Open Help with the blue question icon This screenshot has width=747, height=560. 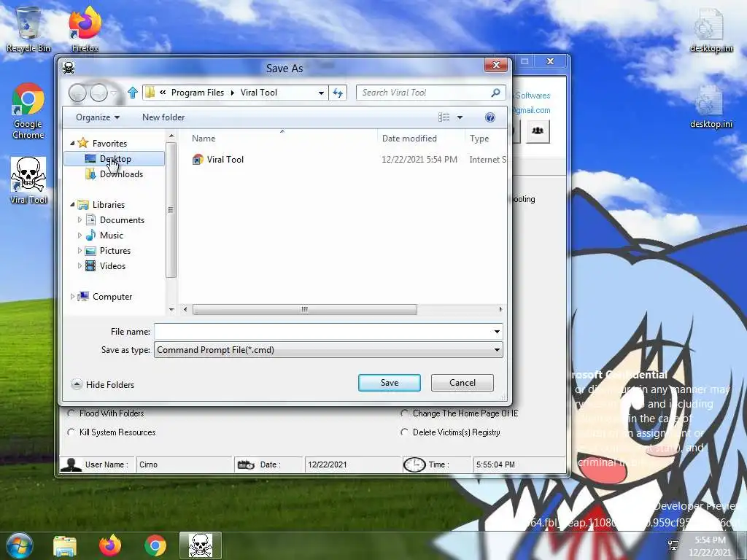click(x=489, y=117)
